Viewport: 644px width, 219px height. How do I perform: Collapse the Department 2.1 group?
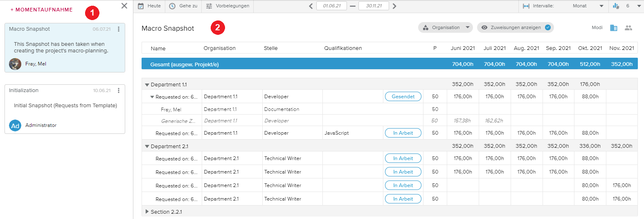click(147, 147)
